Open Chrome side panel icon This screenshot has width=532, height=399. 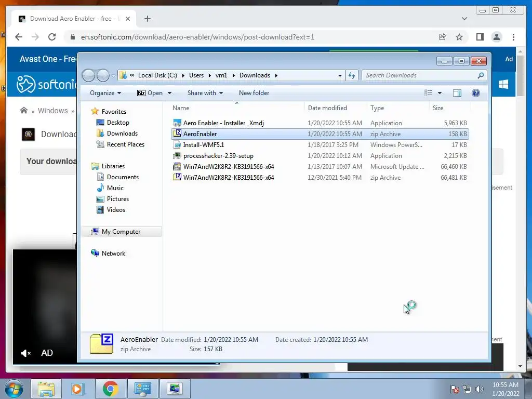(480, 37)
